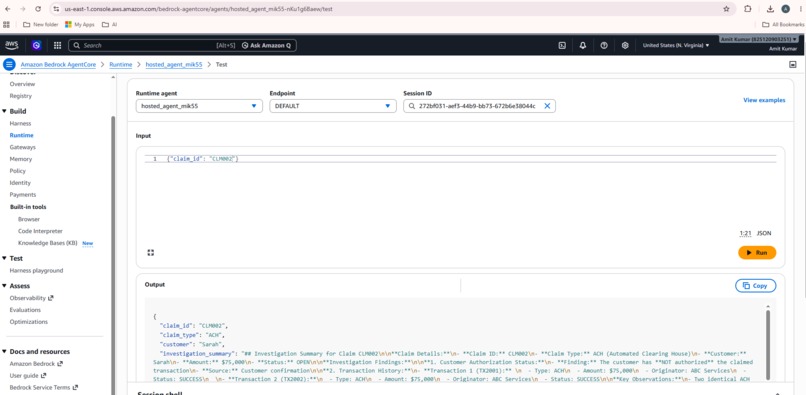Open the AWS services grid menu
Screen dimensions: 806x395
pyautogui.click(x=58, y=45)
